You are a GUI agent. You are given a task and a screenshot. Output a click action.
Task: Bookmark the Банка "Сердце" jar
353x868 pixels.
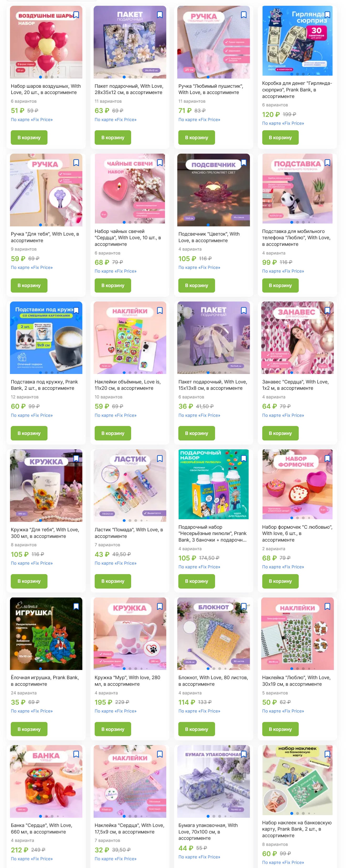pos(76,754)
